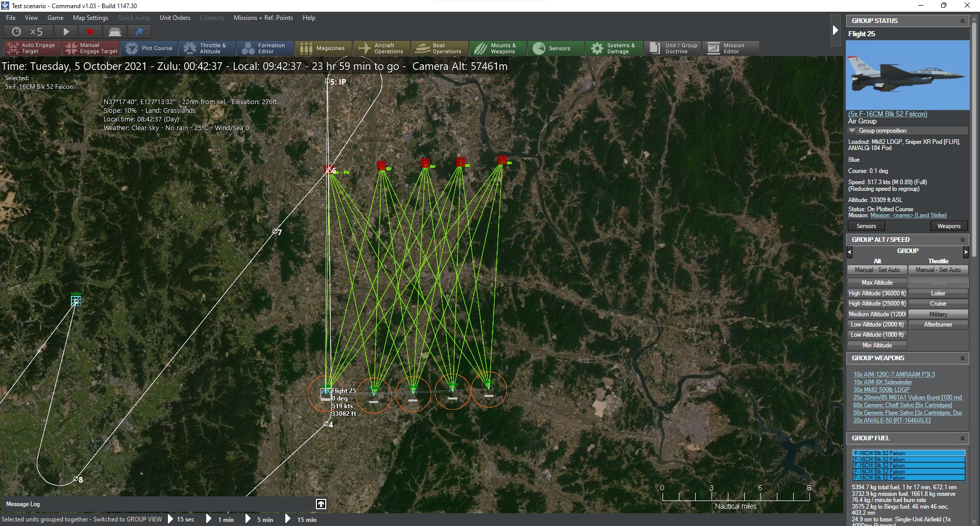The height and width of the screenshot is (526, 980).
Task: Set altitude to Max Altitude
Action: 877,283
